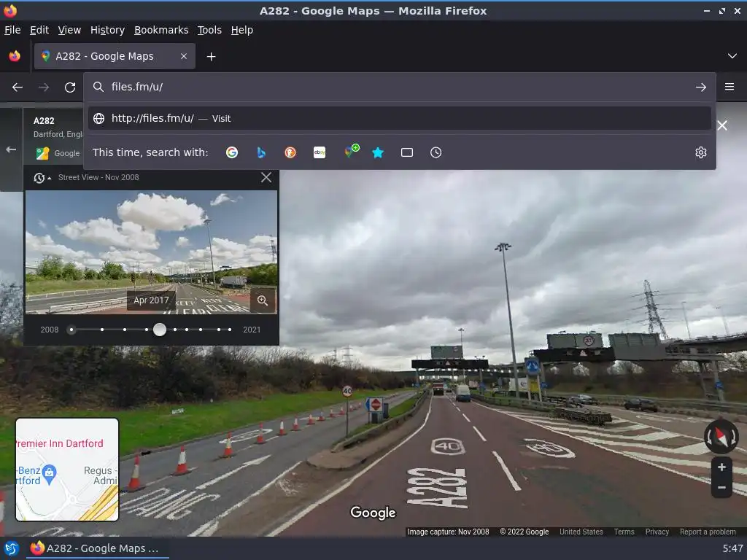This screenshot has width=747, height=560.
Task: Add Google Maps search engine
Action: coord(352,152)
